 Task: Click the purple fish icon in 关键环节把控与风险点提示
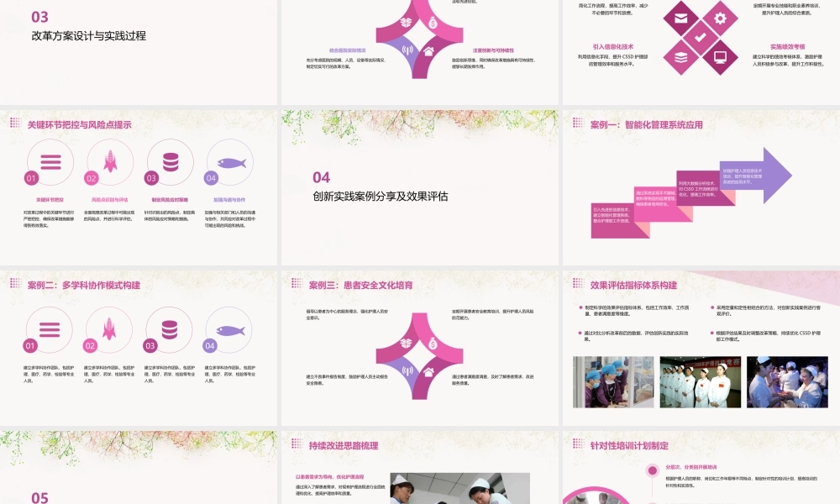coord(232,162)
